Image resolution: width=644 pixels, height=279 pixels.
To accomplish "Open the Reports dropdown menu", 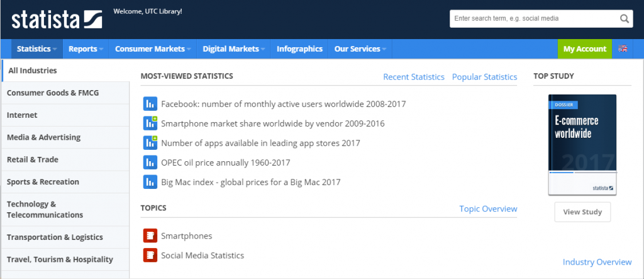I will tap(86, 48).
